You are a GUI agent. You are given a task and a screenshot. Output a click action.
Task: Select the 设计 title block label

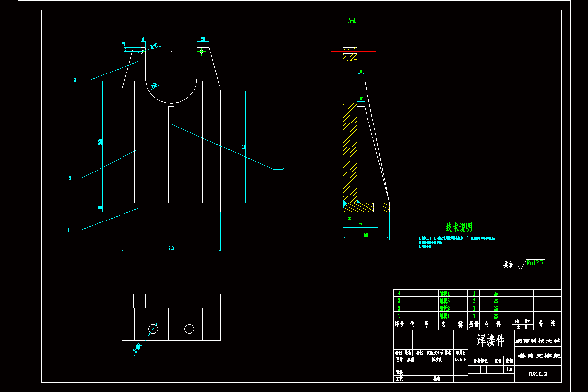tap(399, 359)
